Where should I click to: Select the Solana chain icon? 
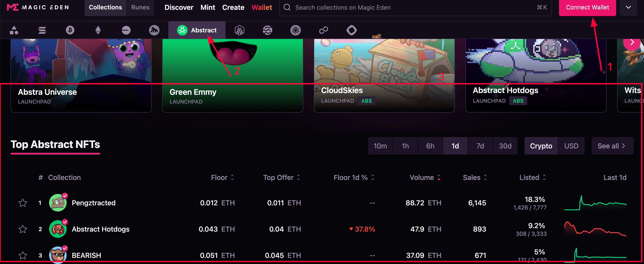(x=42, y=30)
